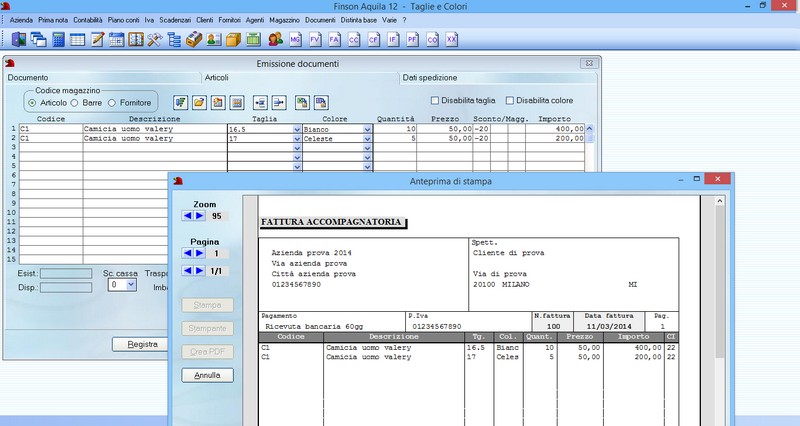Click the hammer and wrench tools icon
This screenshot has width=800, height=426.
[155, 39]
